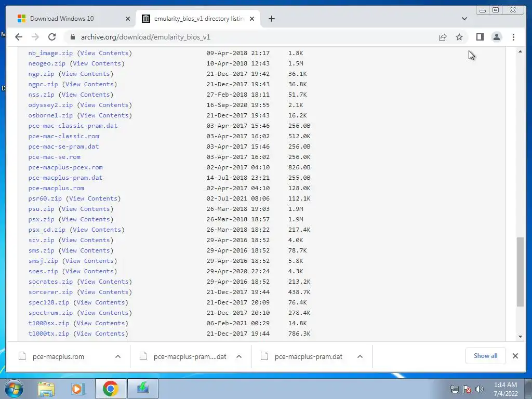Download pce-mac-se.rom
Screen dimensions: 532x399
point(54,157)
